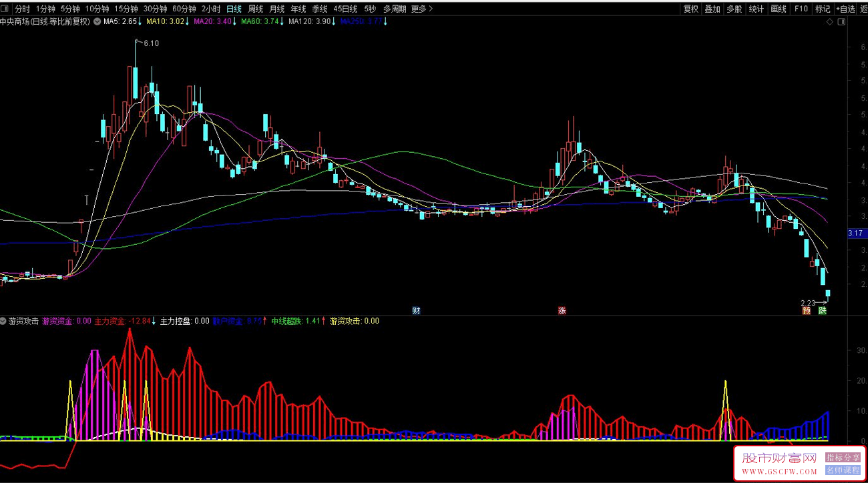Expand the 更多 periods menu
The height and width of the screenshot is (483, 868).
(x=422, y=9)
